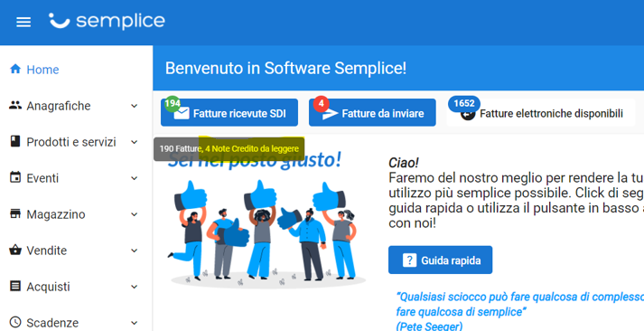Click the green 194 badge

[173, 103]
